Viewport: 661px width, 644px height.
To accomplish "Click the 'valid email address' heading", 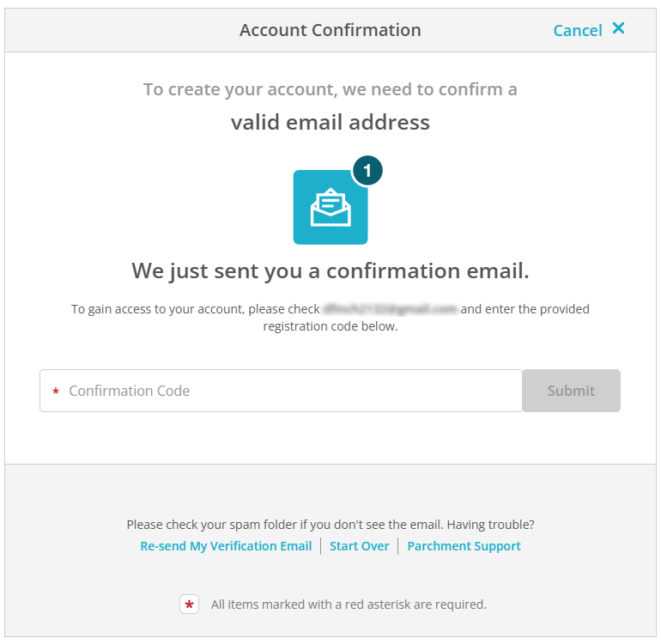I will tap(330, 123).
